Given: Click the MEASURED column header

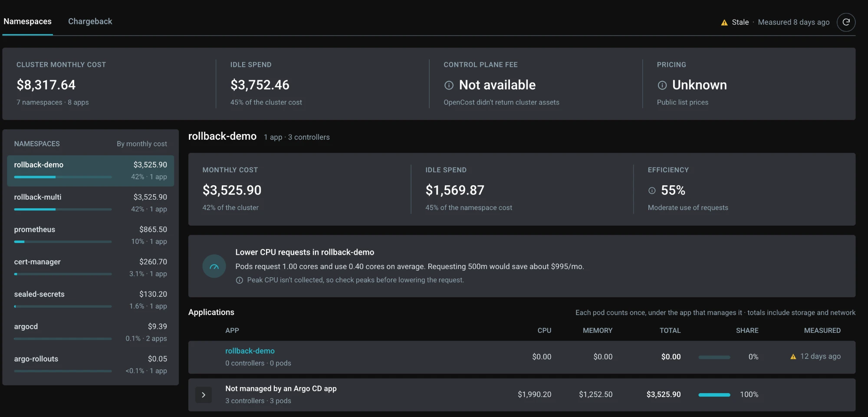Looking at the screenshot, I should coord(822,331).
